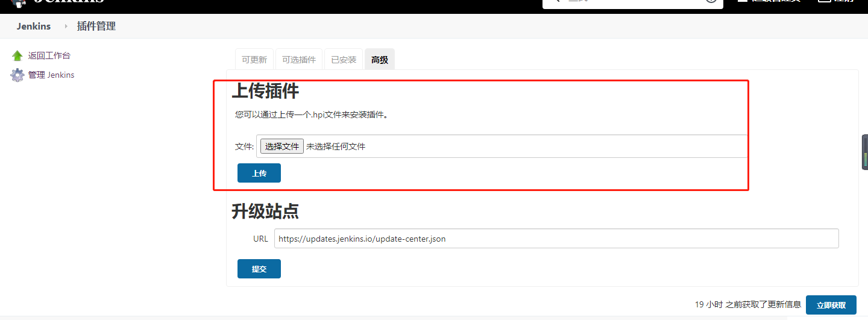Click the gear icon beside 管理 Jenkins
The width and height of the screenshot is (868, 320).
(17, 75)
